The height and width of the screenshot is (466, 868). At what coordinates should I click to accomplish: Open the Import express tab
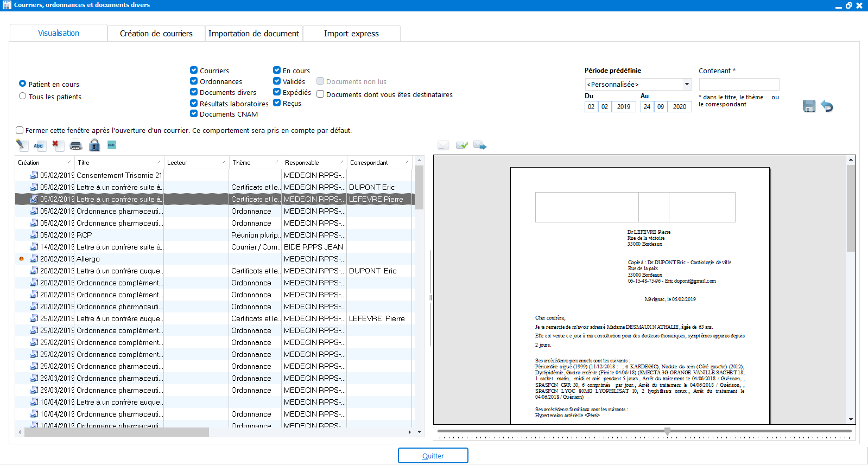(351, 34)
